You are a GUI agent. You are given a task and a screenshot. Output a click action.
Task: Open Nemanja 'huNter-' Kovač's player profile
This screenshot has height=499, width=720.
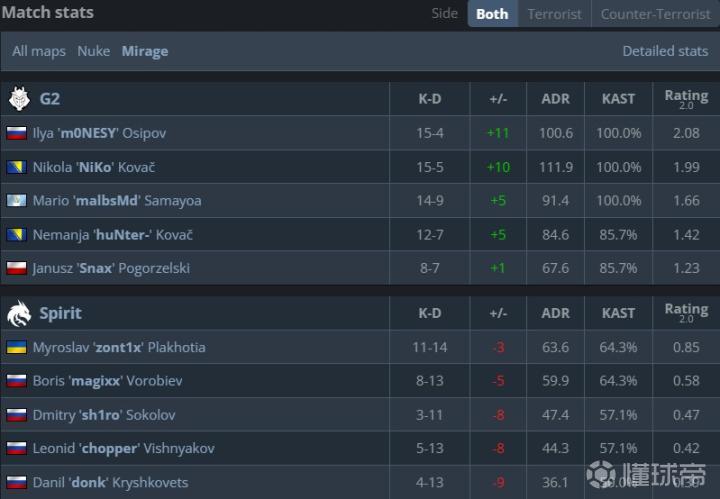[x=113, y=234]
